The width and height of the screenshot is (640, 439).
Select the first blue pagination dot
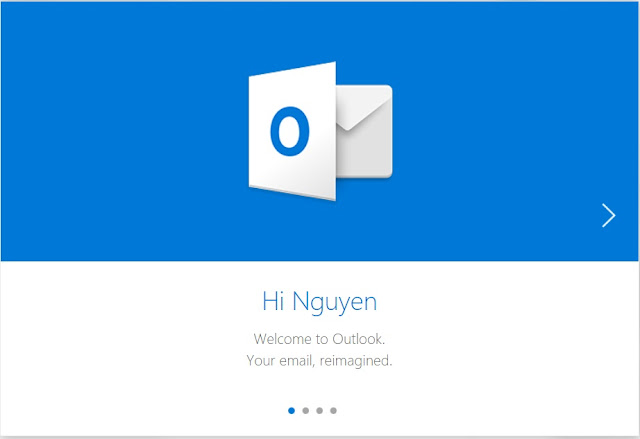tap(291, 410)
